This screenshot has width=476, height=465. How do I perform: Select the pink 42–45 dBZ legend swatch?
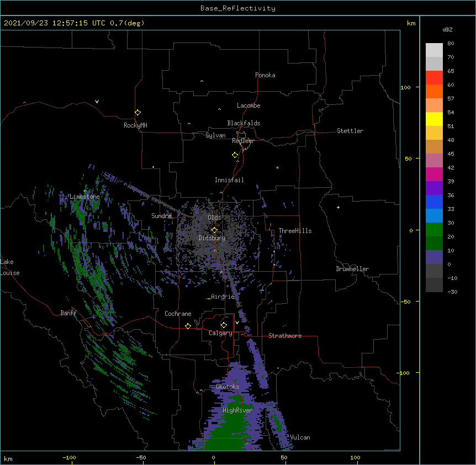[434, 160]
